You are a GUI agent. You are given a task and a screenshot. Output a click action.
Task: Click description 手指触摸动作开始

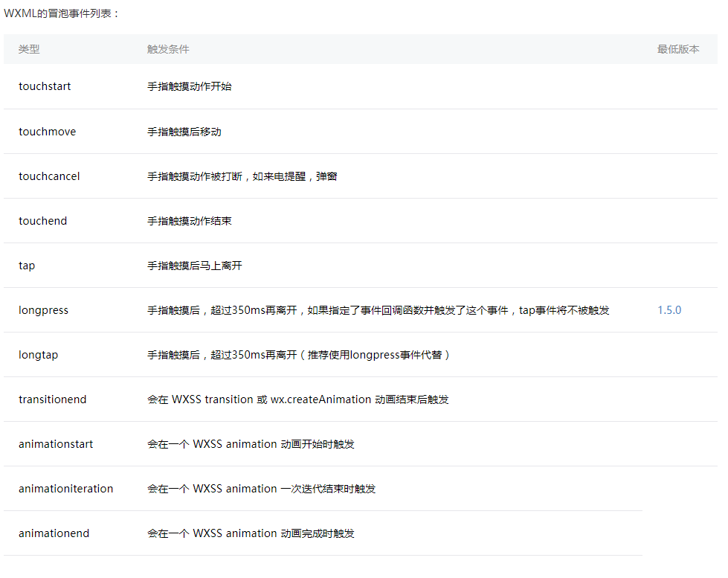coord(190,86)
